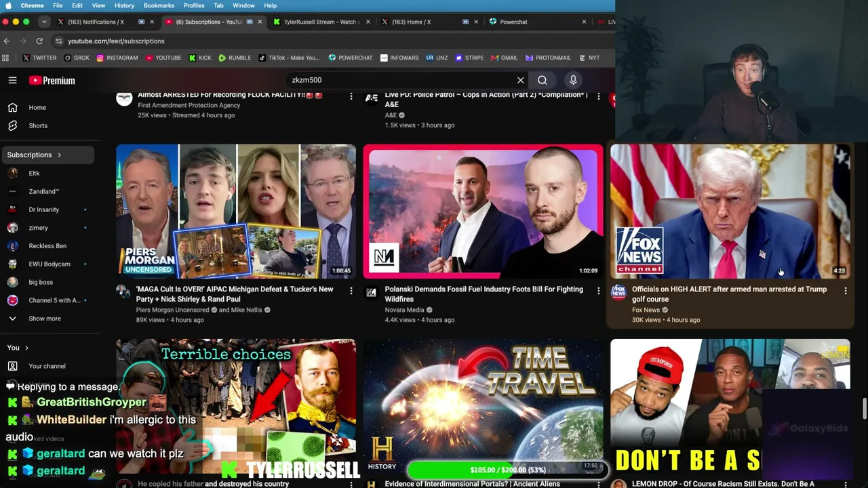The height and width of the screenshot is (488, 868).
Task: Clear the search box with the X icon
Action: point(520,80)
